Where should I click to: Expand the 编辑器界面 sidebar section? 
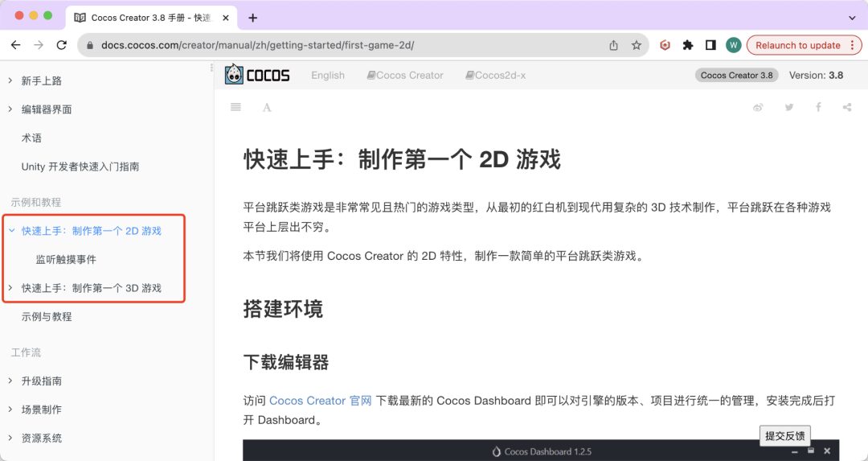(x=10, y=109)
